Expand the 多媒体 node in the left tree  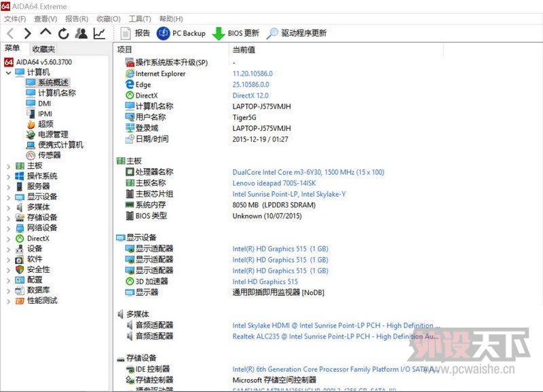(x=9, y=208)
